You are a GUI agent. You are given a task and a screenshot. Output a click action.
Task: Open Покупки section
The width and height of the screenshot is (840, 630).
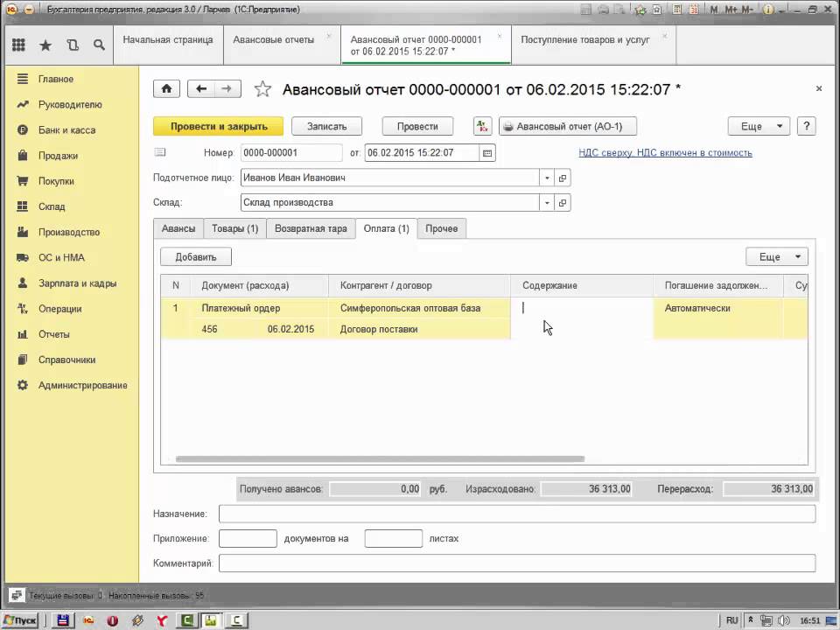(56, 182)
